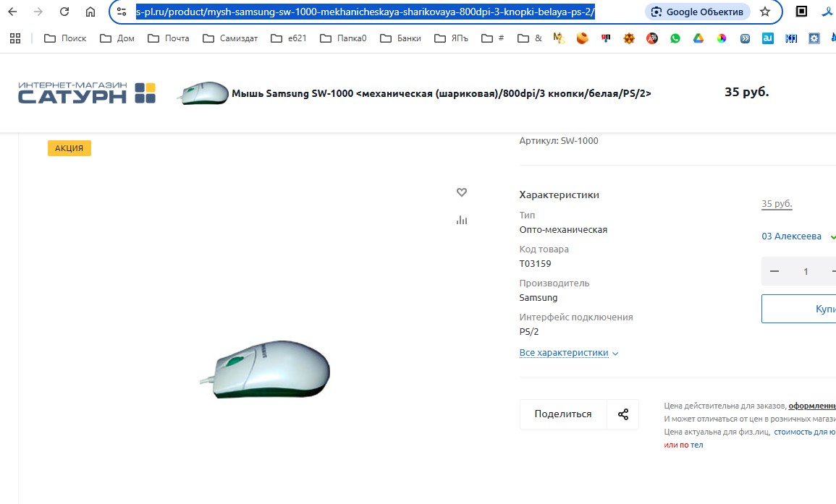Open the Папка0 bookmarks folder
836x504 pixels.
coord(343,38)
